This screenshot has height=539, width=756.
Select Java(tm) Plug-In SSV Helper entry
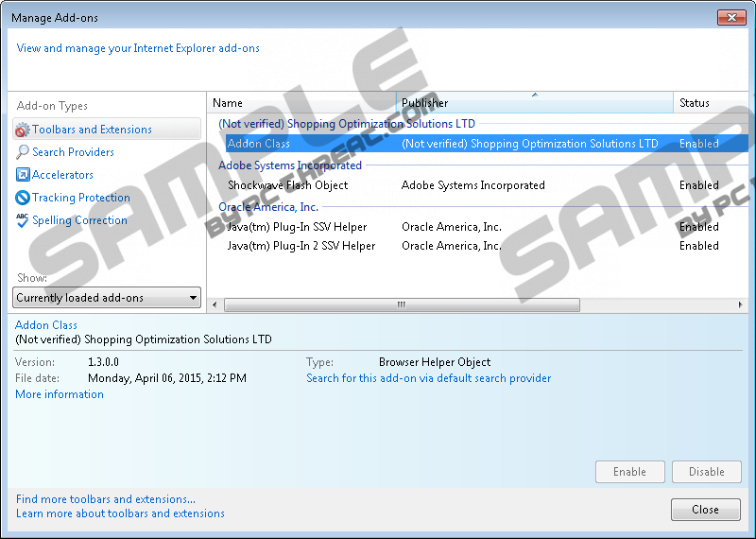(297, 227)
